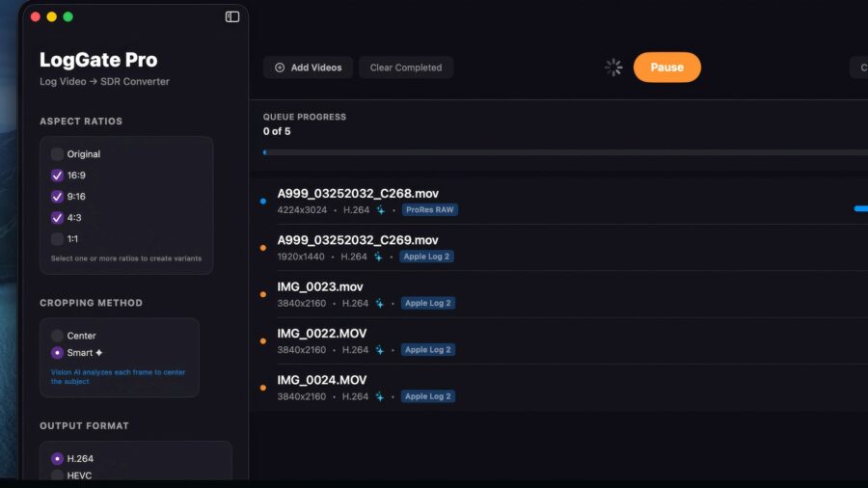This screenshot has height=488, width=868.
Task: Uncheck the 16:9 aspect ratio
Action: click(x=57, y=176)
